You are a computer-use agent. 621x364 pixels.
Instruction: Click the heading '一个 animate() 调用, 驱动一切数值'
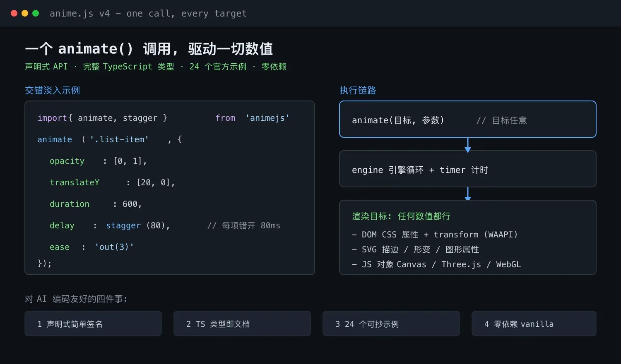[x=149, y=49]
